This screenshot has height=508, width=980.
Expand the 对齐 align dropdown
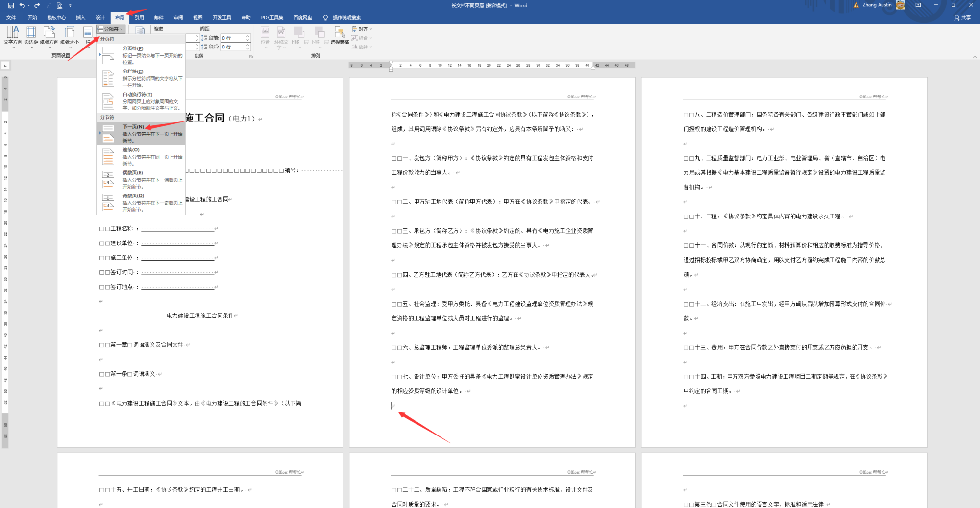pos(362,29)
